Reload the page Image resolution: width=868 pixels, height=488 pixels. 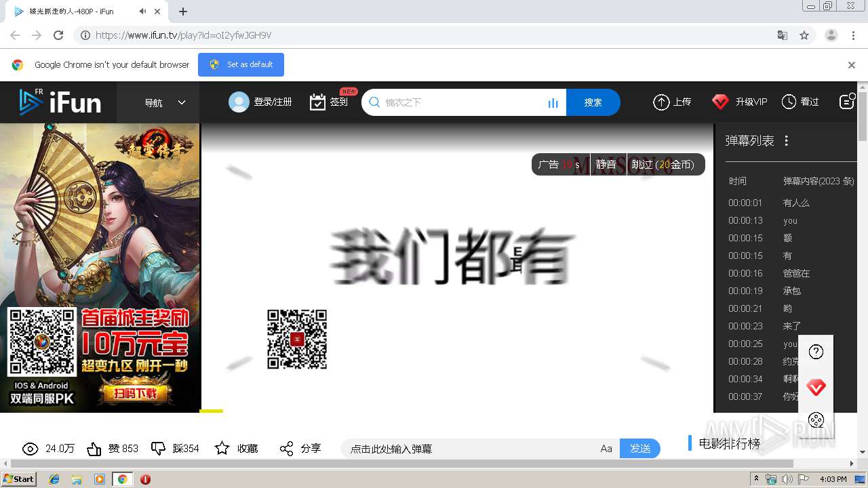tap(58, 35)
